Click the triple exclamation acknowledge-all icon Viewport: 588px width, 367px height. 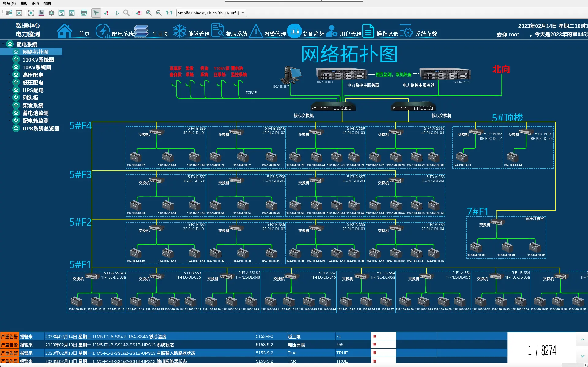pos(139,13)
